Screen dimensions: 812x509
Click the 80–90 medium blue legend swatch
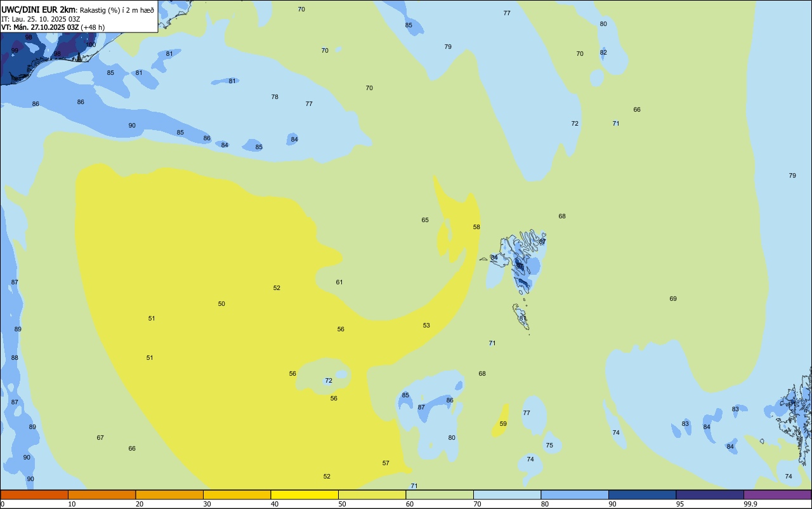(575, 494)
